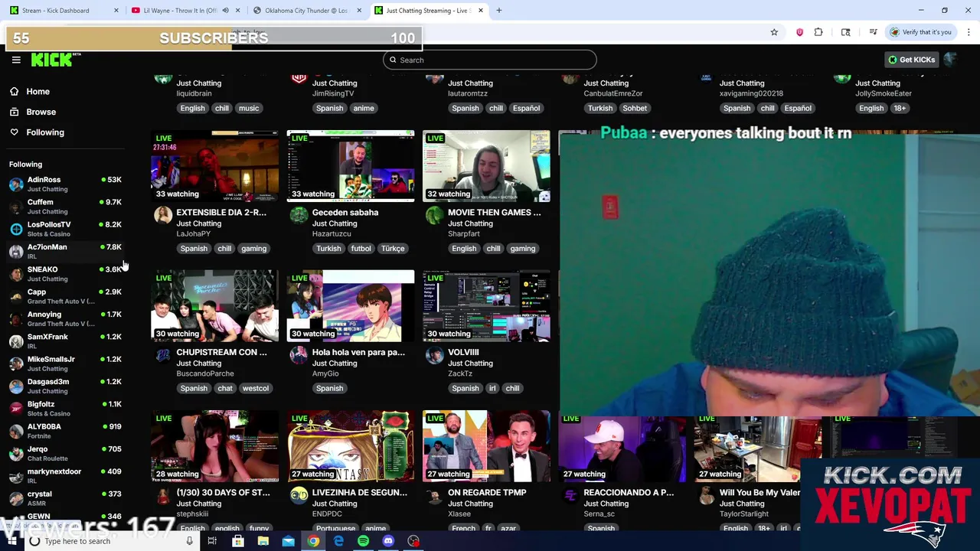Open File Explorer from taskbar
The height and width of the screenshot is (551, 980).
tap(263, 541)
